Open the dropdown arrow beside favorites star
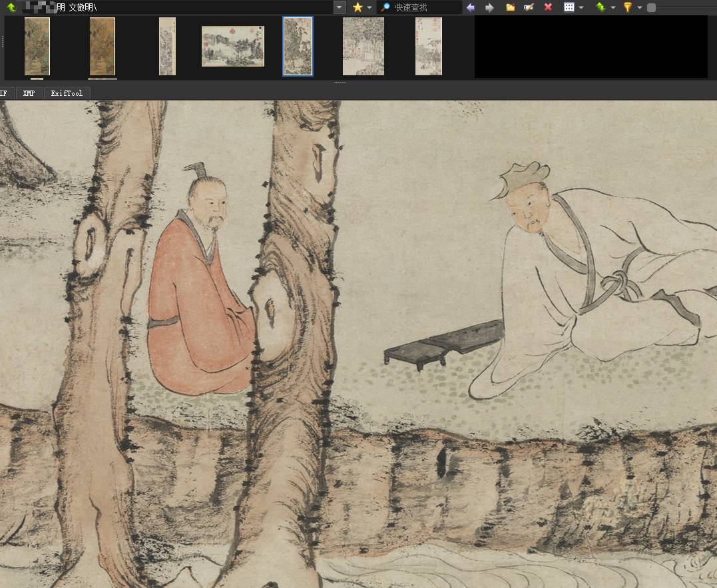The width and height of the screenshot is (717, 588). [369, 7]
